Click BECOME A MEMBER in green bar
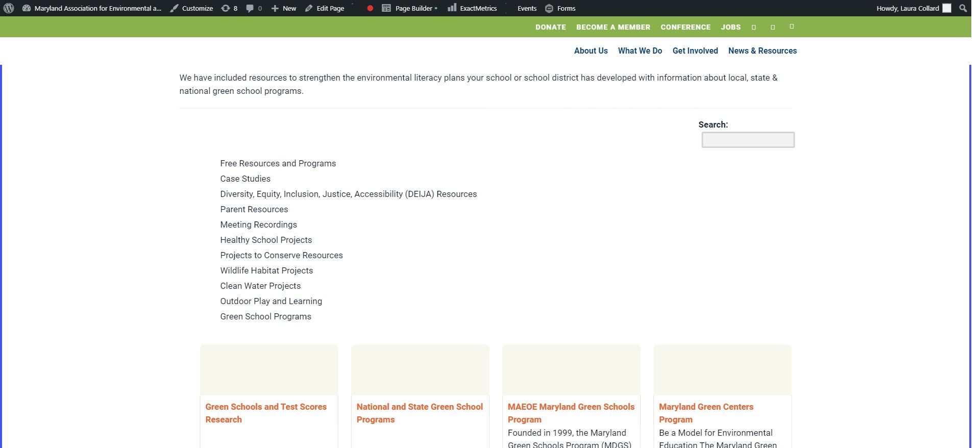 click(x=613, y=27)
